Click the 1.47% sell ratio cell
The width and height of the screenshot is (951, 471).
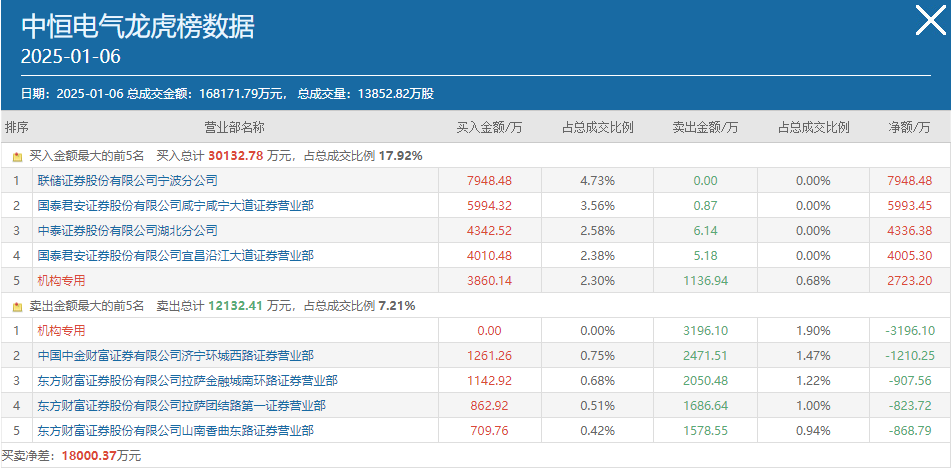pos(813,356)
